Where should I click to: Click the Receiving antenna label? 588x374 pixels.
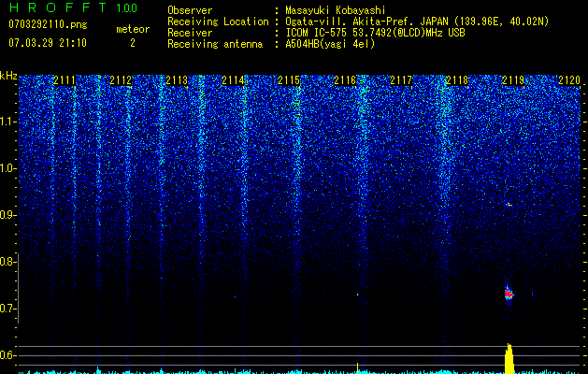coord(215,44)
